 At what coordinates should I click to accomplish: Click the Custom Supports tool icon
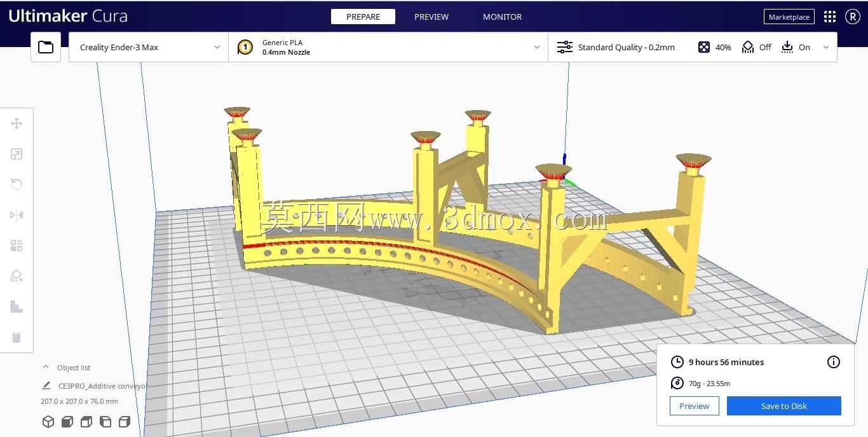tap(17, 307)
